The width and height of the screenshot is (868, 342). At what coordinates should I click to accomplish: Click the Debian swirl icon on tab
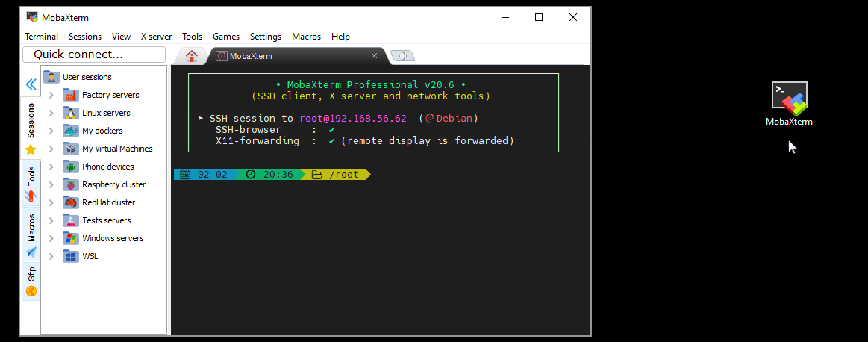pos(222,56)
